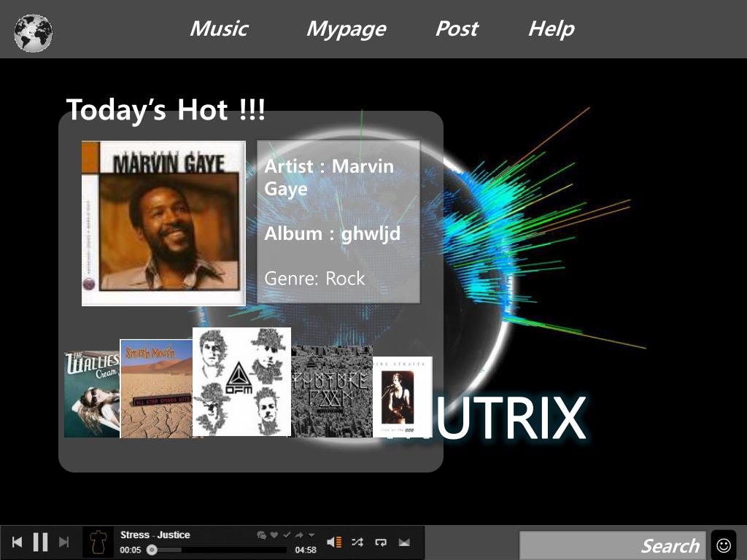Click the share arrow icon
The image size is (747, 560).
pos(299,534)
